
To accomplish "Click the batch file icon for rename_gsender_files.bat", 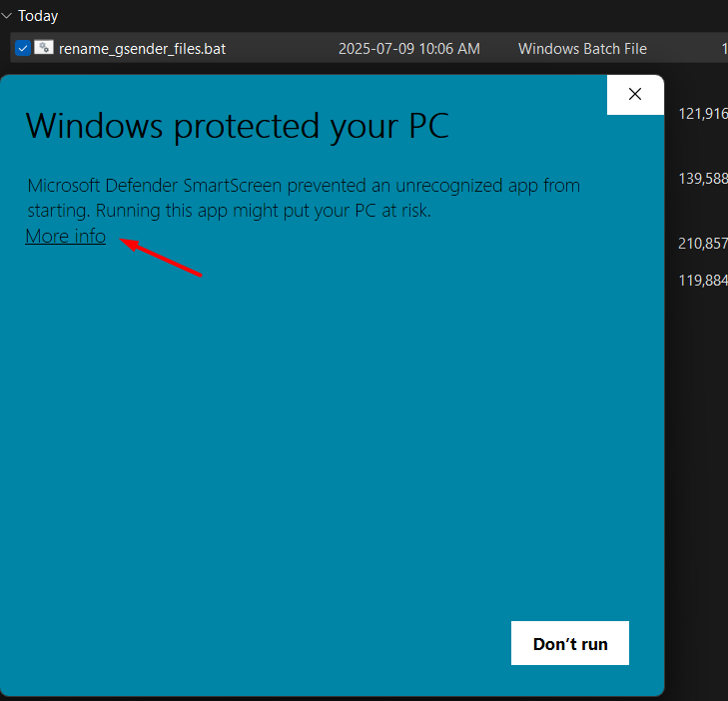I will coord(44,47).
